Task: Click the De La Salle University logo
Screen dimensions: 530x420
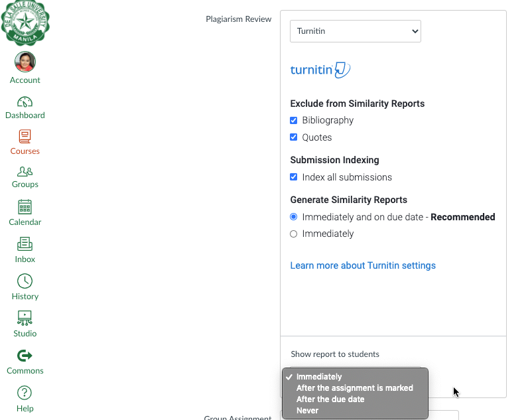Action: click(25, 23)
